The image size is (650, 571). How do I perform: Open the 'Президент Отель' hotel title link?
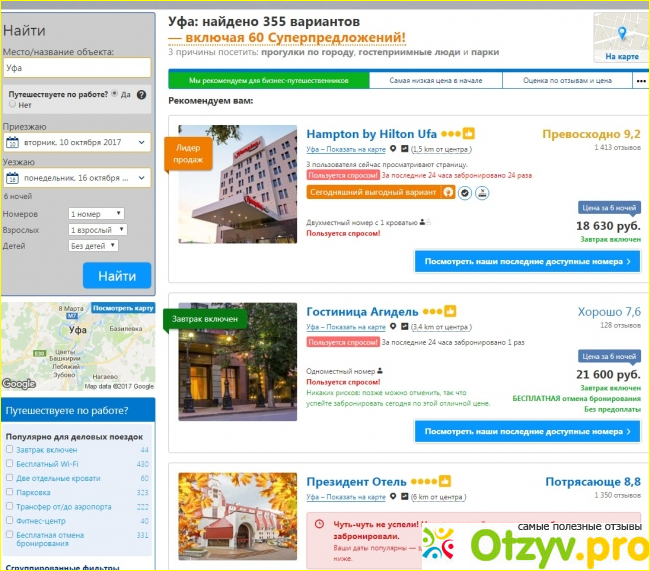coord(357,481)
